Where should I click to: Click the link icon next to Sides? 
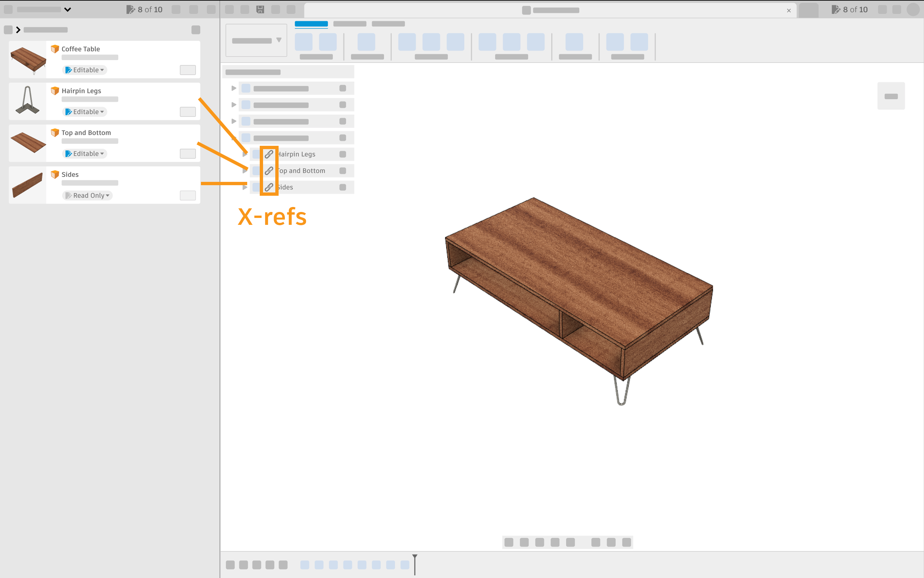tap(269, 187)
